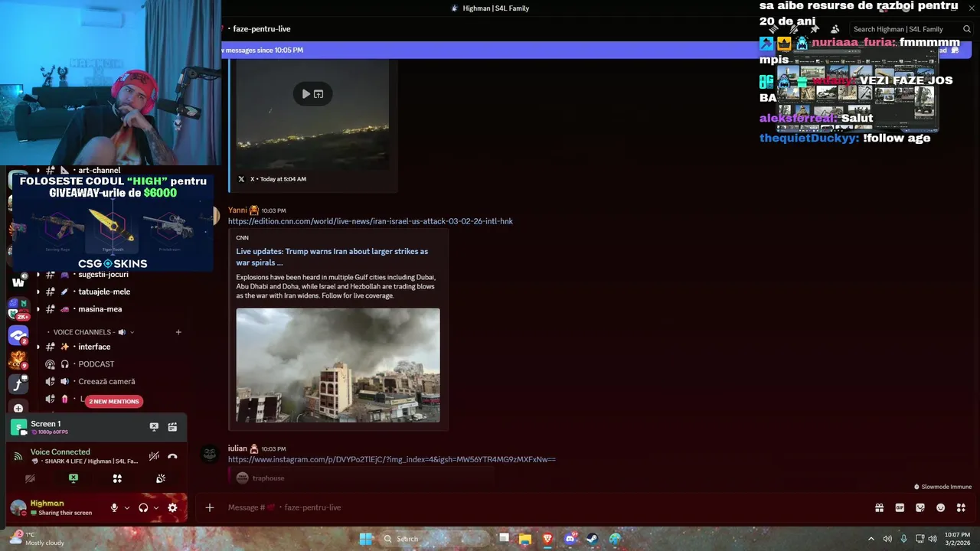This screenshot has height=551, width=980.
Task: Open microphone input options chevron
Action: click(127, 507)
